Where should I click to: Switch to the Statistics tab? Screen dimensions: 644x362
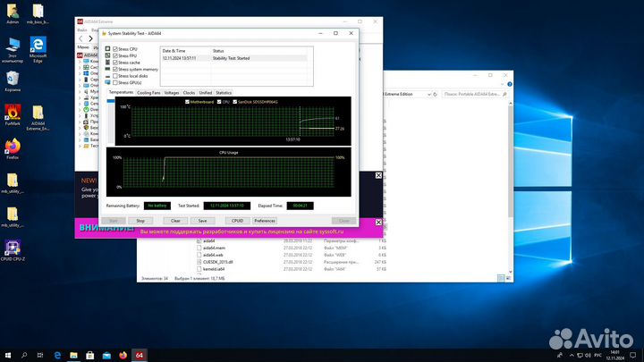[224, 93]
